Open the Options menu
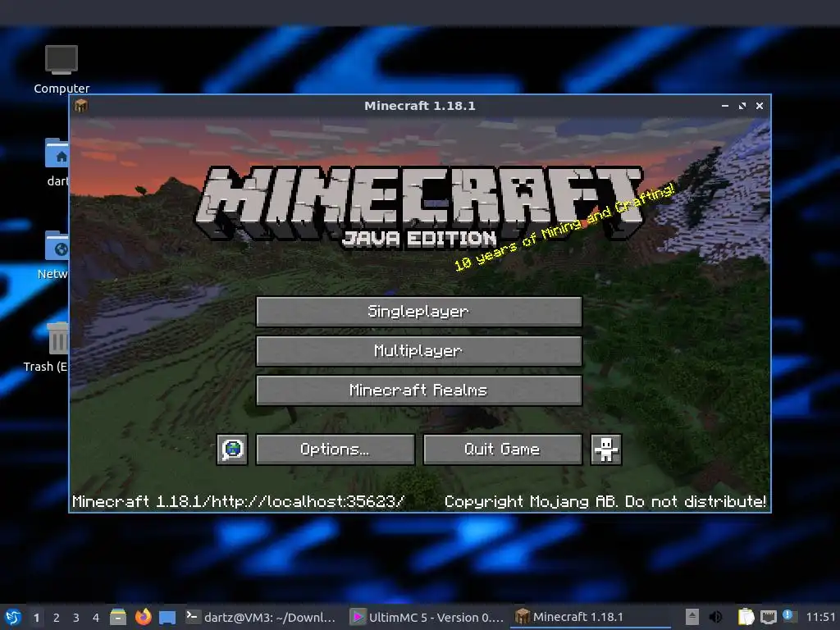Viewport: 840px width, 630px height. [336, 449]
